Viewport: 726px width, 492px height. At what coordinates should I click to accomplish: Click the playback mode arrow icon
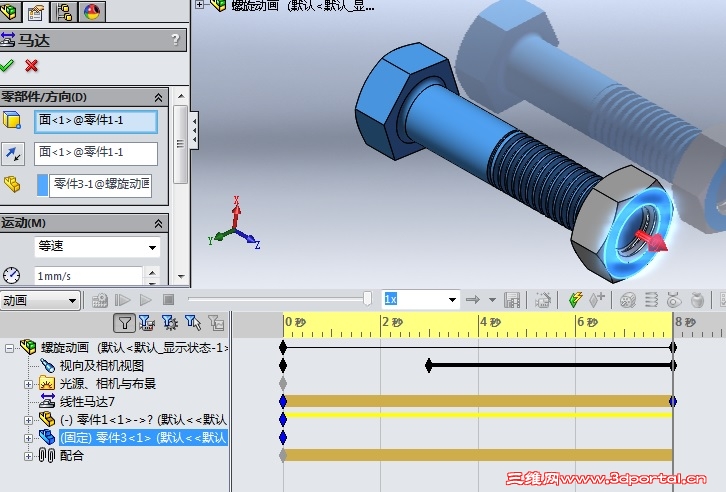point(473,300)
